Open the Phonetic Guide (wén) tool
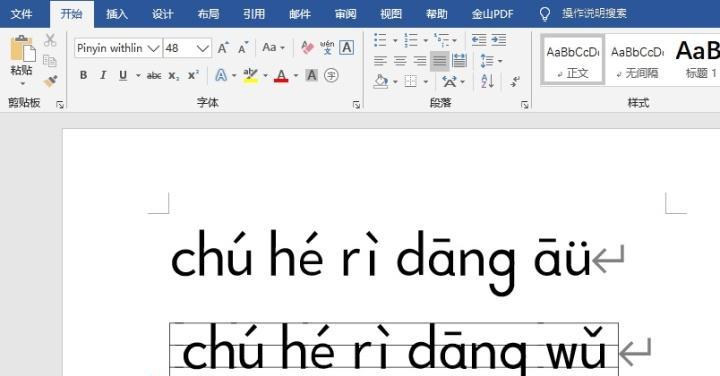The image size is (720, 376). [x=327, y=47]
